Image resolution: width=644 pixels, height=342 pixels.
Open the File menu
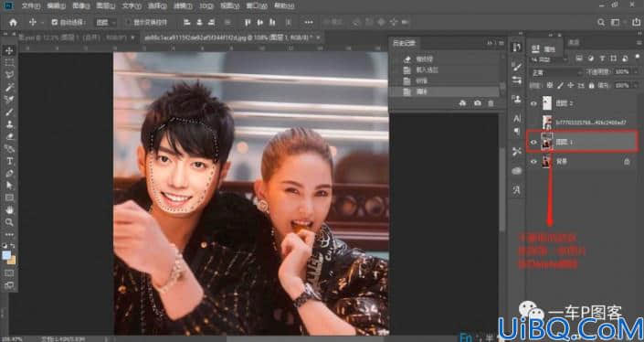[x=31, y=5]
